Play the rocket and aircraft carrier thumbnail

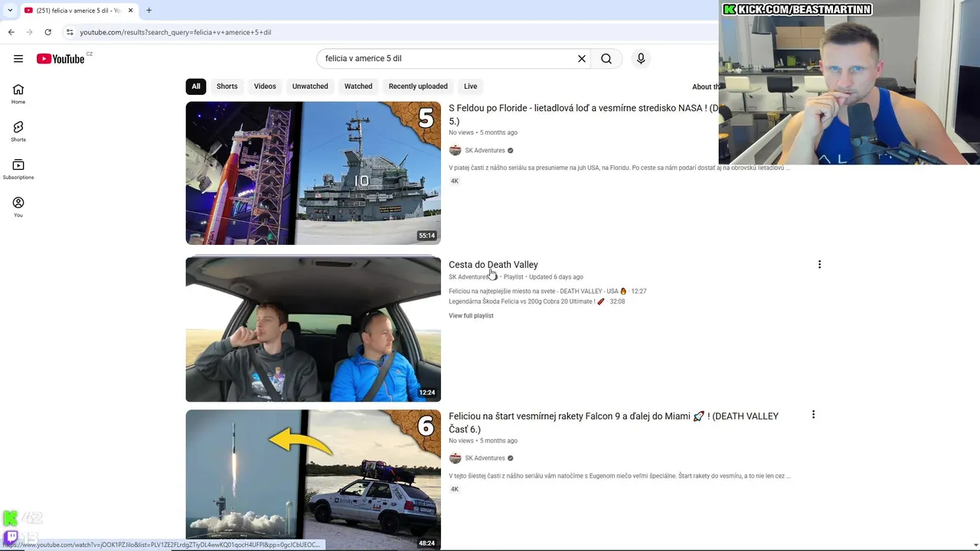tap(313, 173)
